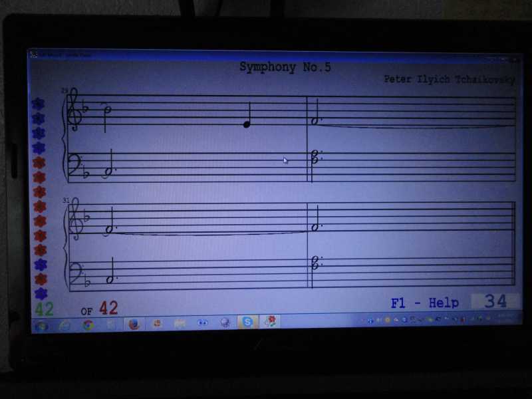This screenshot has width=532, height=399.
Task: Select the red flower app taskbar icon
Action: [271, 321]
